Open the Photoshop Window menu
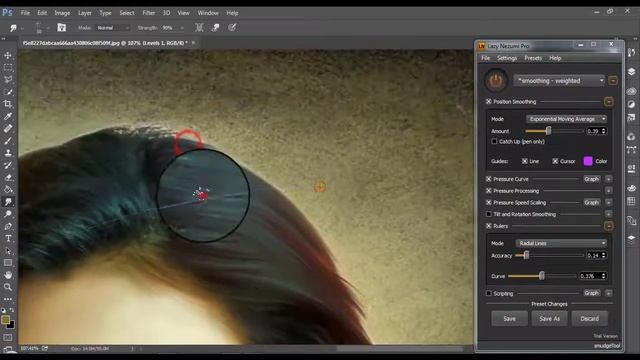Screen dimensions: 640x360 click(x=208, y=13)
